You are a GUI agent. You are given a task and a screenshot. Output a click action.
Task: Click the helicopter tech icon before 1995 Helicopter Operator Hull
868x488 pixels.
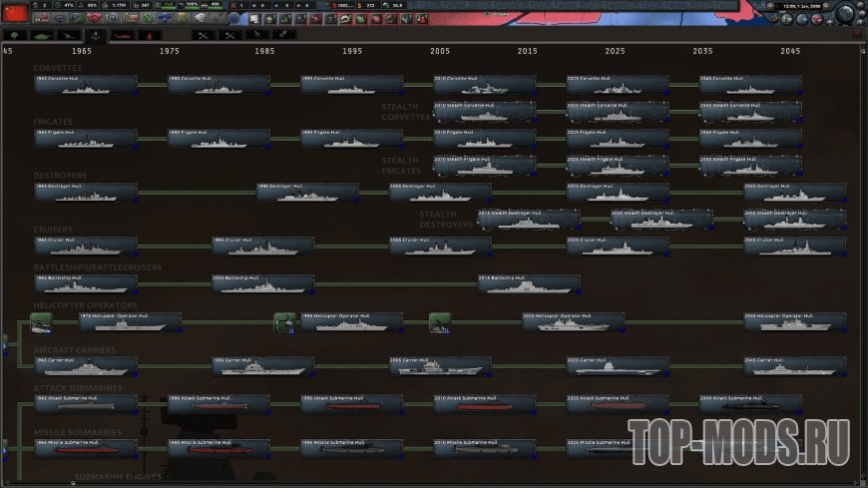click(x=285, y=322)
